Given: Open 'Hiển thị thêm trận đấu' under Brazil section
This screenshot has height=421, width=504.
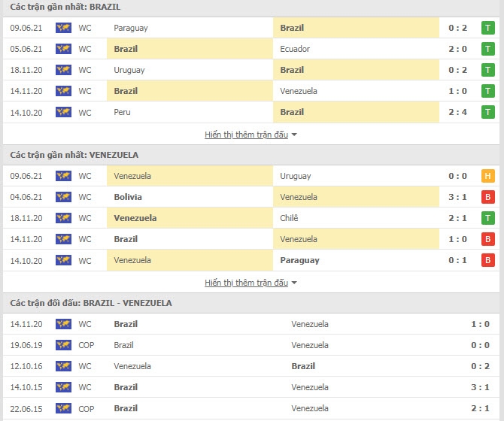Looking at the screenshot, I should pyautogui.click(x=246, y=135).
